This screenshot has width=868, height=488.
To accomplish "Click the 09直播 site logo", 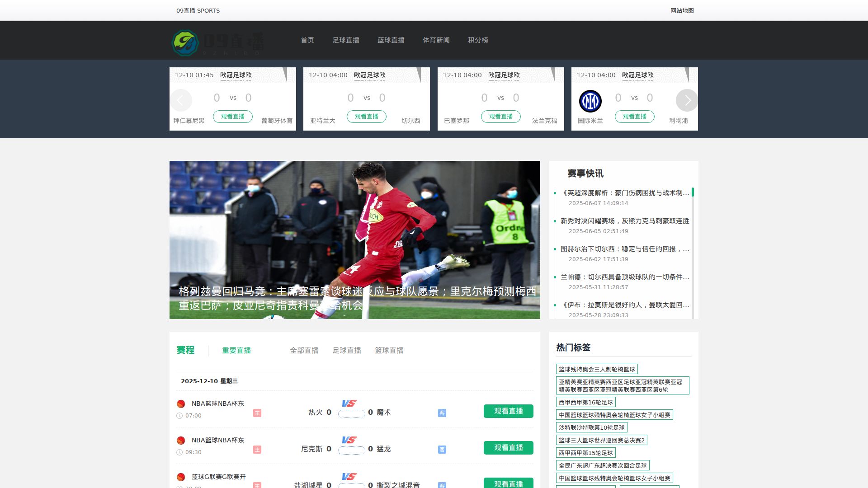I will click(217, 42).
